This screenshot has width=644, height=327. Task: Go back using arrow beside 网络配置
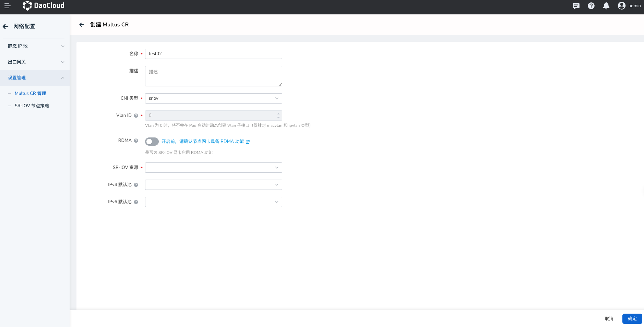point(5,26)
